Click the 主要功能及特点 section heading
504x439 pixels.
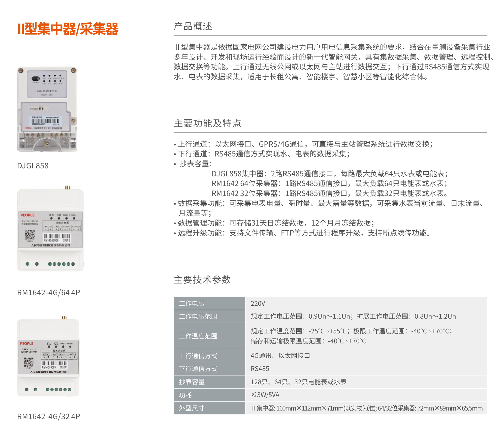207,123
